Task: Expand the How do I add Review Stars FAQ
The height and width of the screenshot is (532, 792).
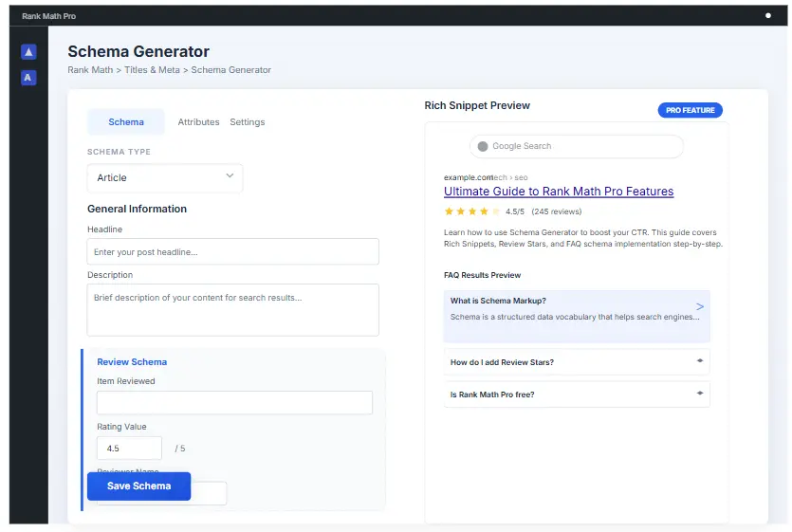Action: click(x=577, y=361)
